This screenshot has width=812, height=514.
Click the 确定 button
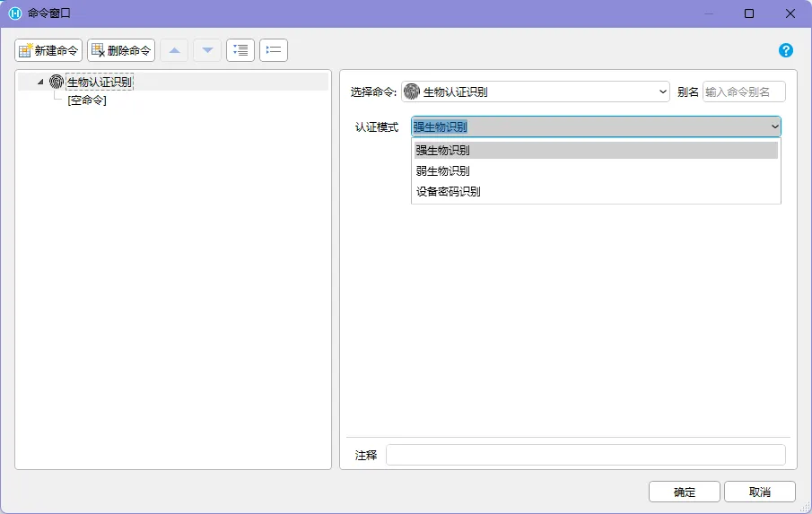point(684,492)
